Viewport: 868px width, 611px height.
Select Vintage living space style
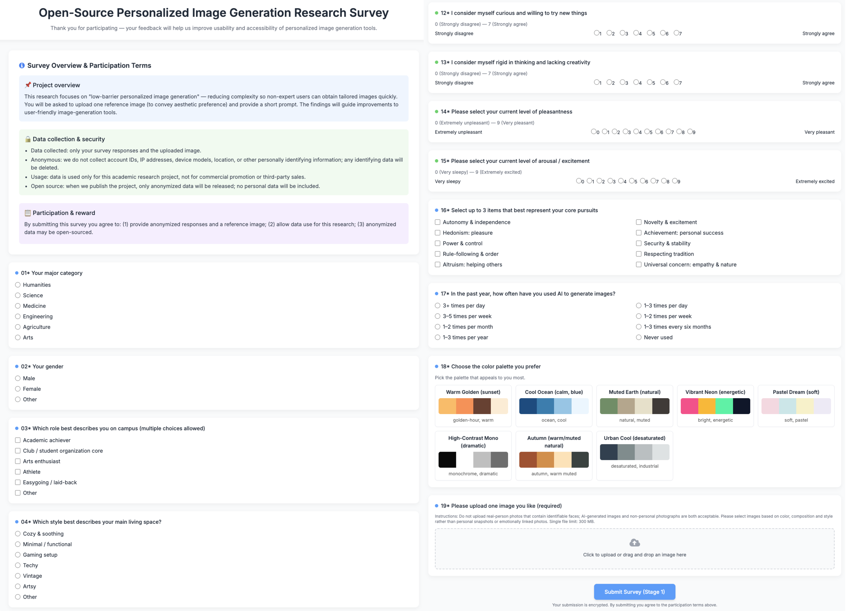pos(18,576)
